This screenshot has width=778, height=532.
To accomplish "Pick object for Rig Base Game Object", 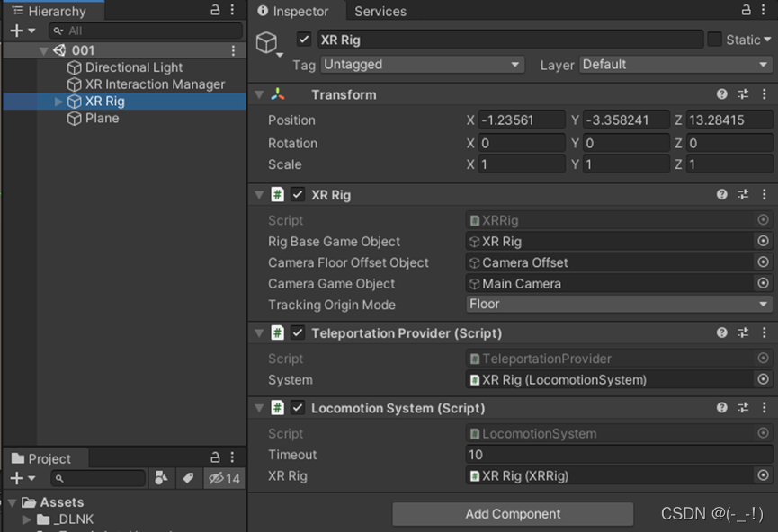I will coord(763,242).
